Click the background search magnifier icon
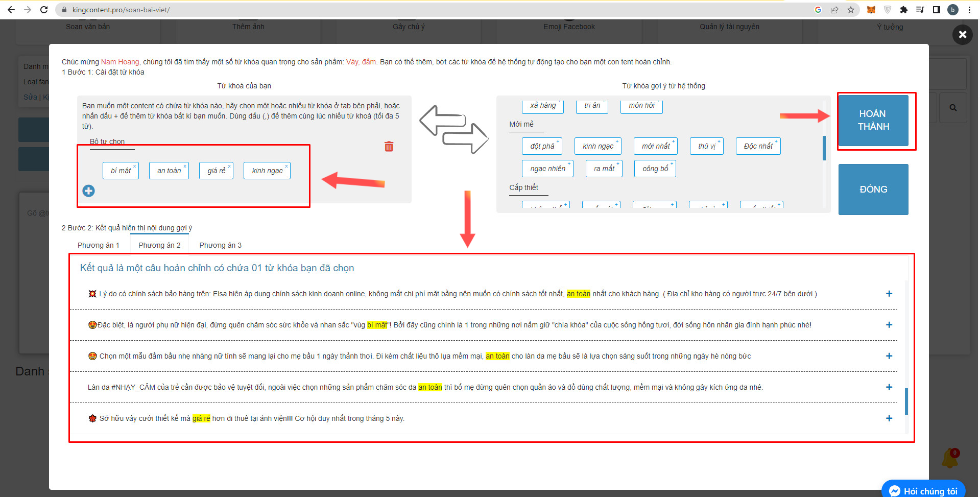 (x=953, y=108)
